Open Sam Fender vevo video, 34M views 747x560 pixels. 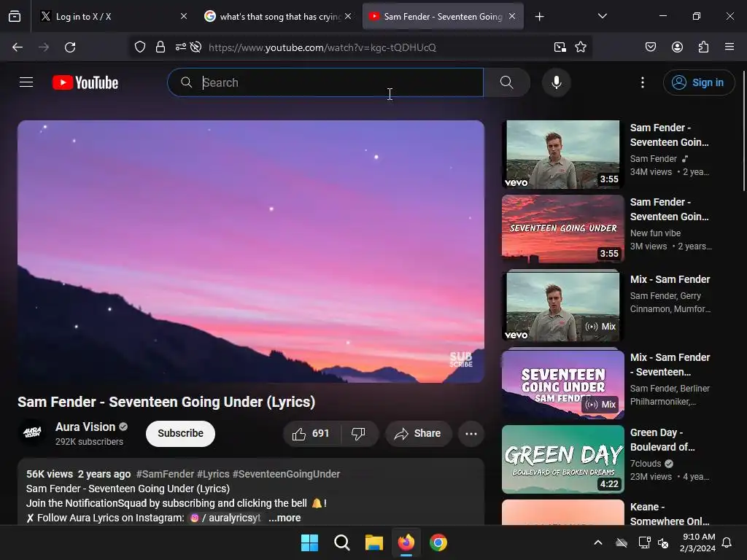pyautogui.click(x=562, y=155)
